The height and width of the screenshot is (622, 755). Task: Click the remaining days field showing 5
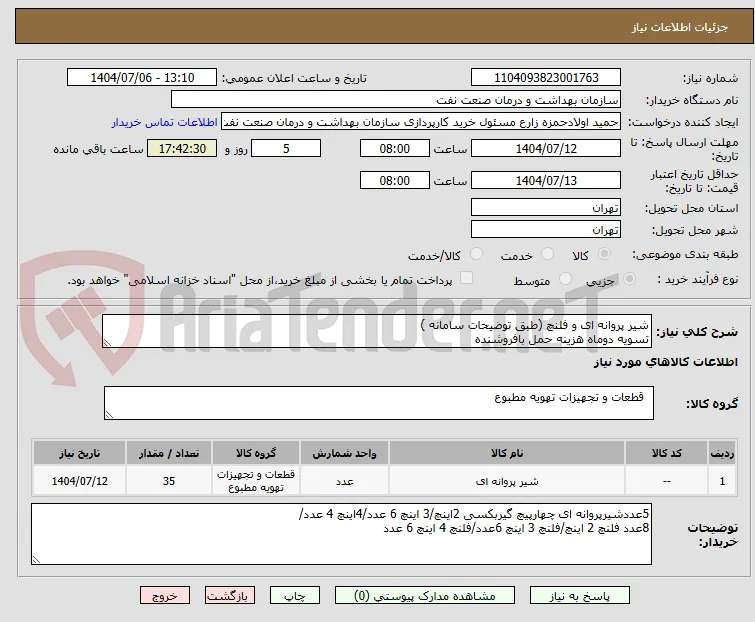(x=286, y=148)
